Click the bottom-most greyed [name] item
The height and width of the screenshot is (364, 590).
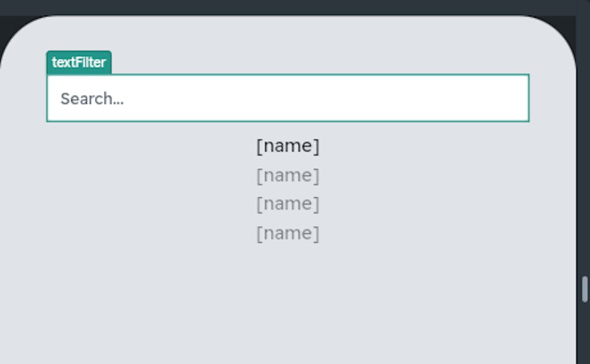point(288,234)
